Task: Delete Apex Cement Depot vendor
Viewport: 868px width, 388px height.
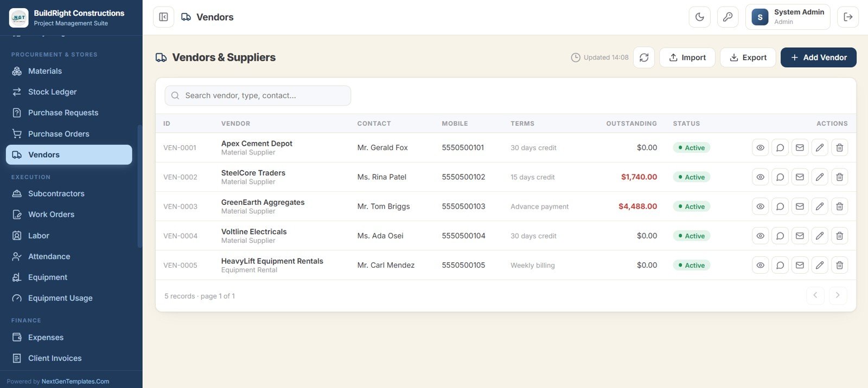Action: pyautogui.click(x=839, y=147)
